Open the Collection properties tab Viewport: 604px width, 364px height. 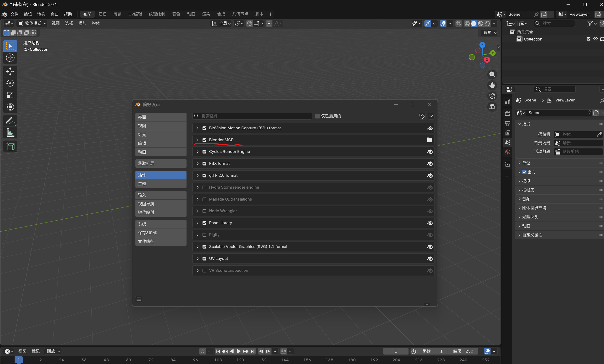coord(507,164)
